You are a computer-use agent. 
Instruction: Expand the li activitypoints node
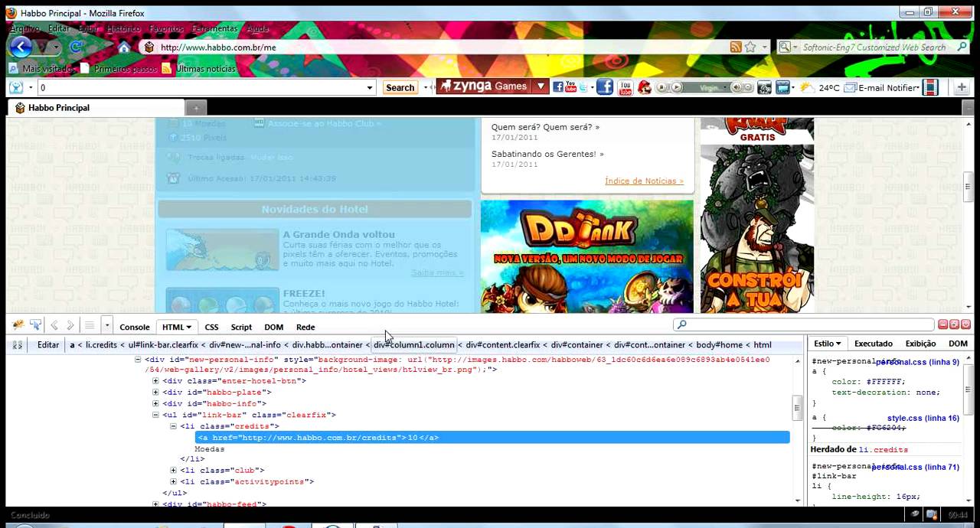pyautogui.click(x=173, y=482)
